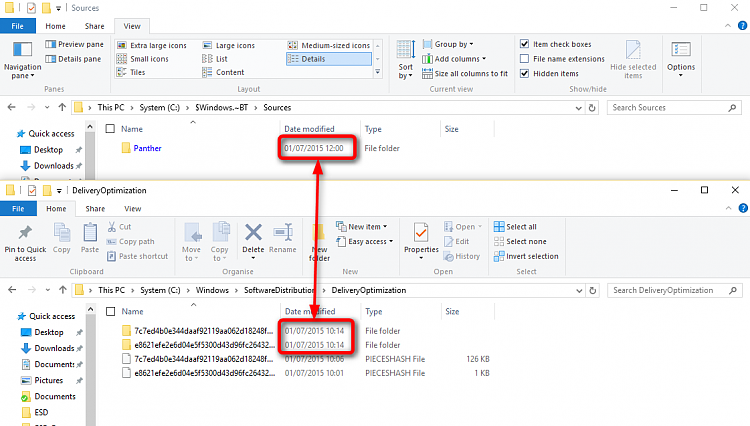Viewport: 750px width, 426px height.
Task: Switch to Home tab in Sources window
Action: 55,26
